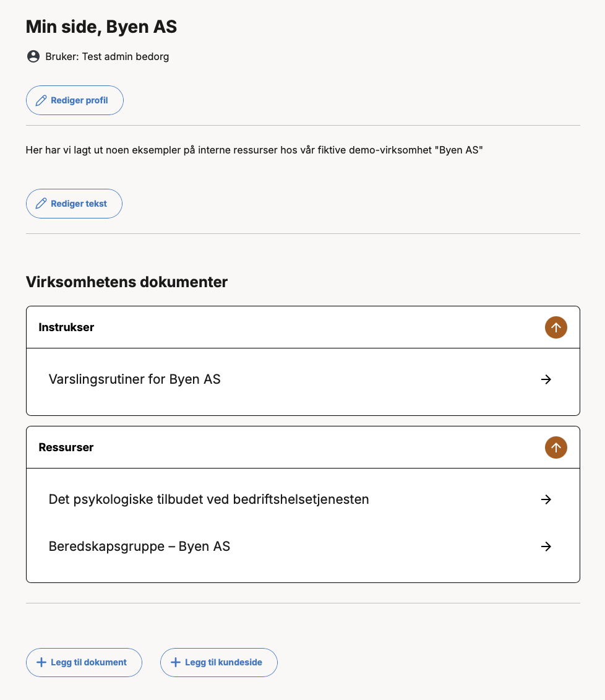Click the arrow next to Varslingsrutiner for Byen AS
Viewport: 605px width, 700px height.
click(546, 379)
